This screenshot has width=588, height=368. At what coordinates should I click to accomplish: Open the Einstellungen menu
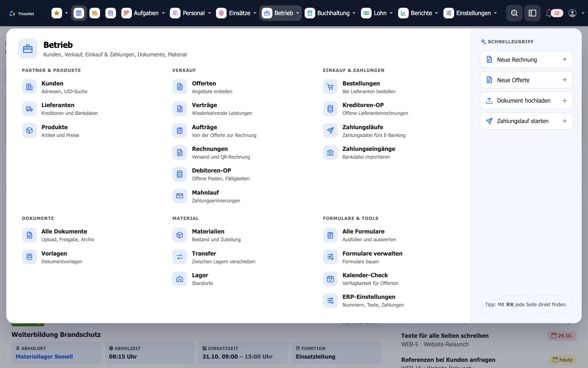point(470,13)
